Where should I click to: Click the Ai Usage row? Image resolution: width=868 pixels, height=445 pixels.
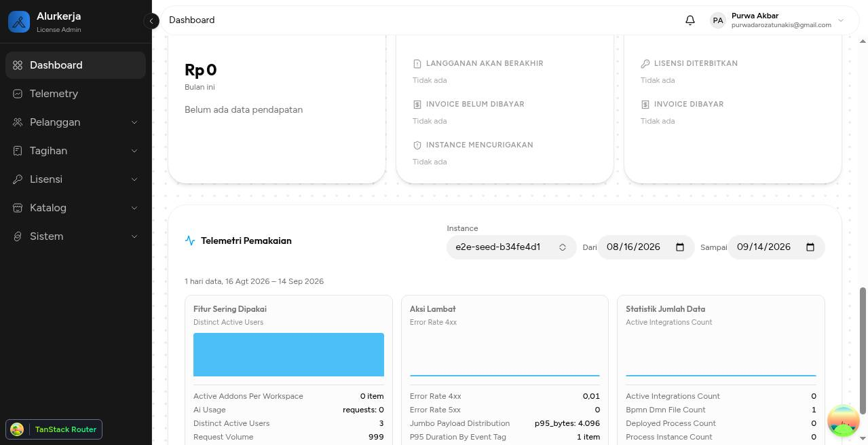point(288,410)
